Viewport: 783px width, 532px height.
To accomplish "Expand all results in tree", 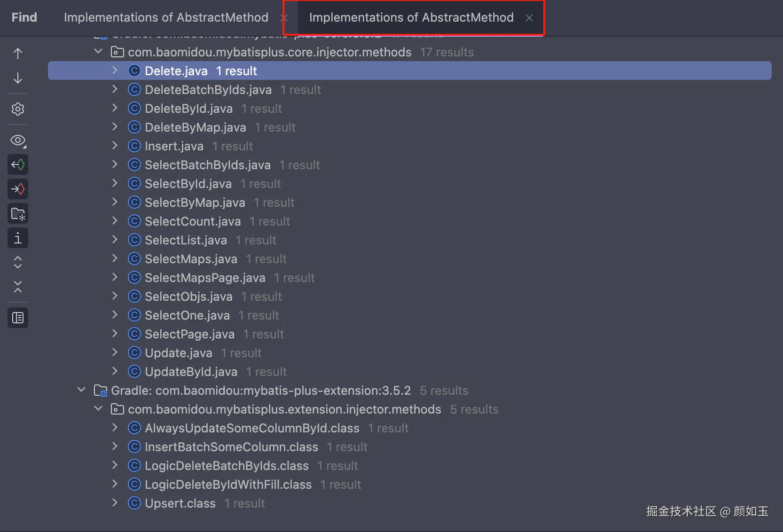I will 18,262.
